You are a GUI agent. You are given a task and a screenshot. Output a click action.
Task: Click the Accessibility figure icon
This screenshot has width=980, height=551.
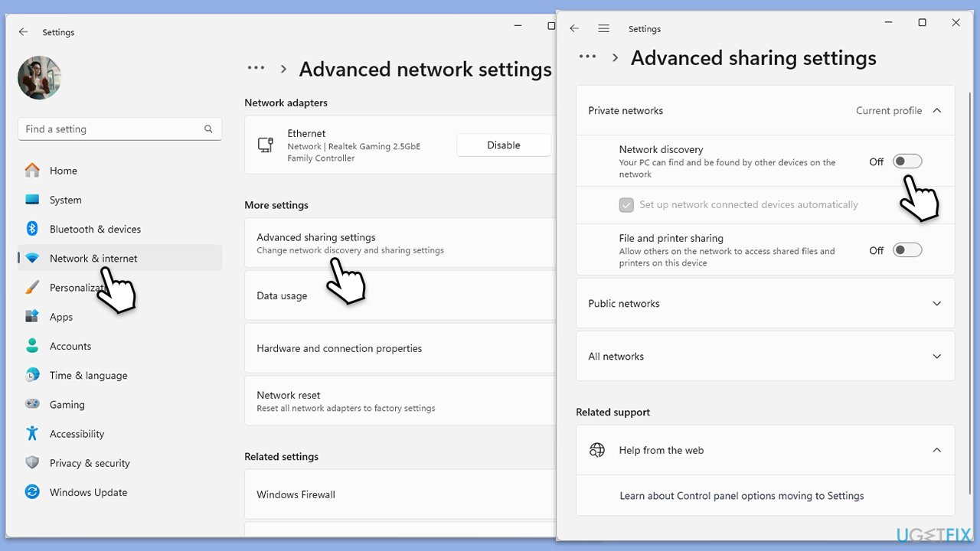pos(32,434)
